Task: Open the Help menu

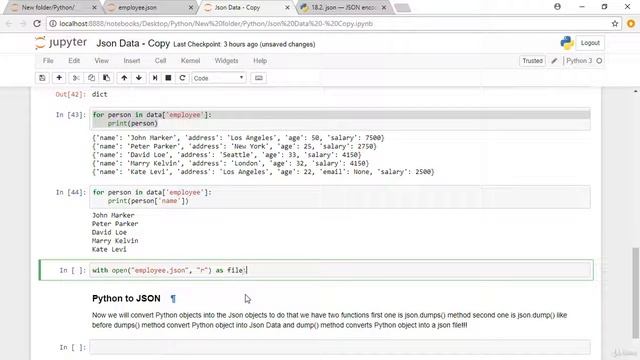Action: pos(260,61)
